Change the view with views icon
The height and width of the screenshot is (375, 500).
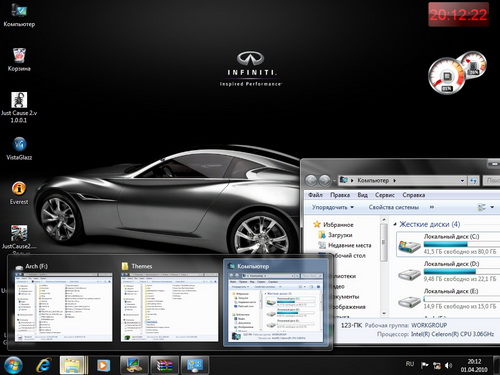point(481,207)
